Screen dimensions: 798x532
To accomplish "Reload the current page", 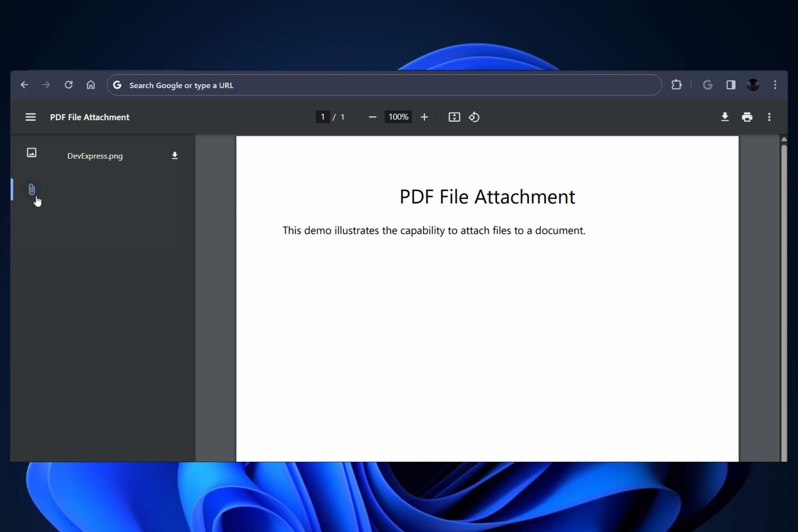I will [x=69, y=85].
